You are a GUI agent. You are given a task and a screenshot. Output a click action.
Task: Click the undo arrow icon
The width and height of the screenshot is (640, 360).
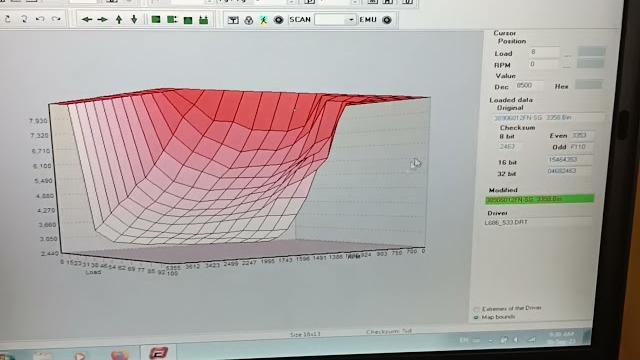tap(40, 19)
